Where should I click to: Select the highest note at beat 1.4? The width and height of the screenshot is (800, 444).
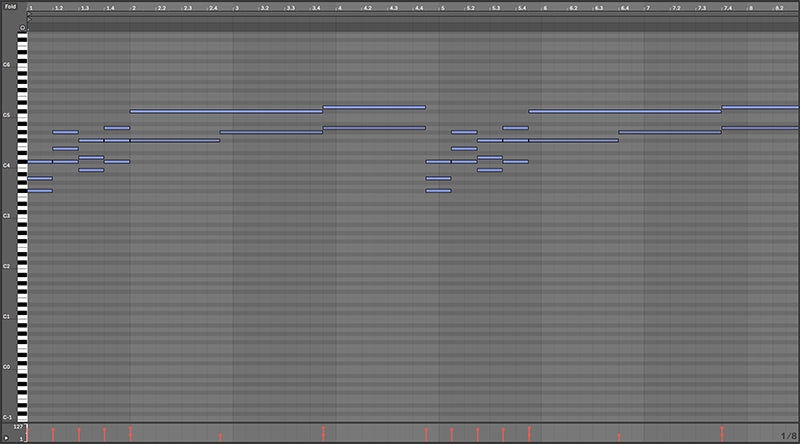point(117,128)
